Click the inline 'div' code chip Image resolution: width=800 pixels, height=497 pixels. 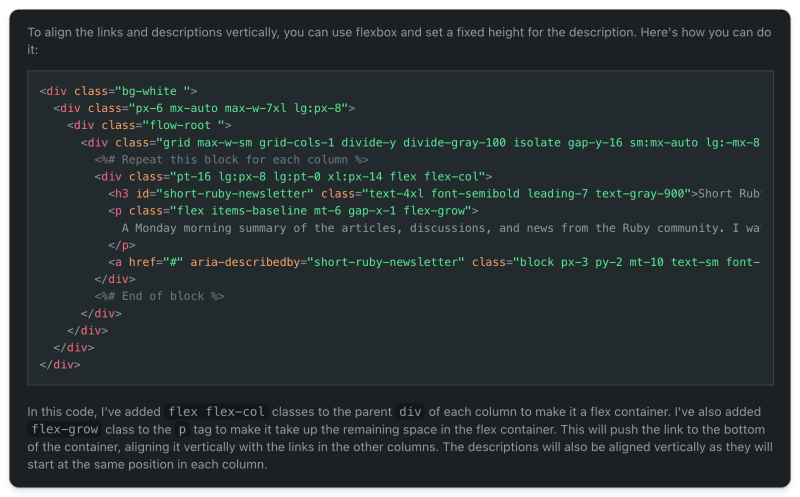pos(410,412)
